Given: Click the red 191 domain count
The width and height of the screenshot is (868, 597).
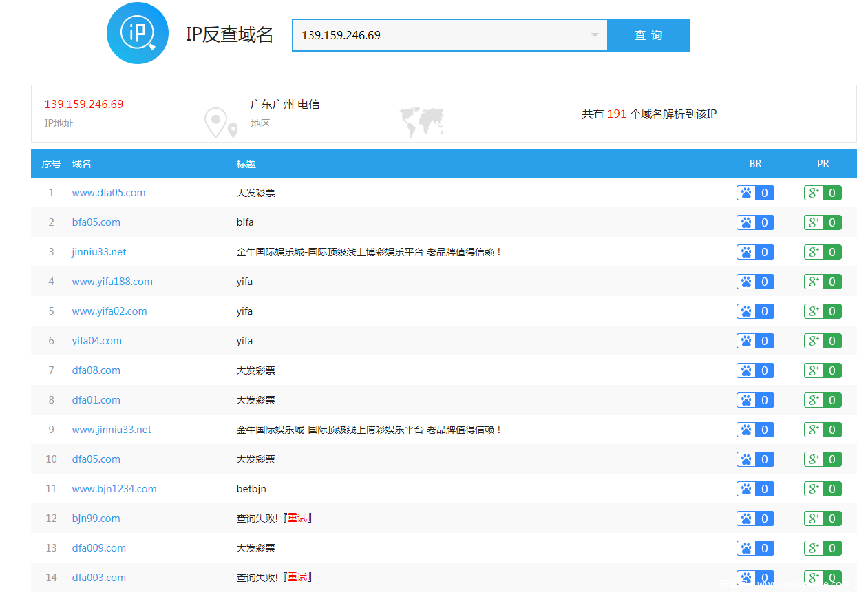Looking at the screenshot, I should coord(617,114).
